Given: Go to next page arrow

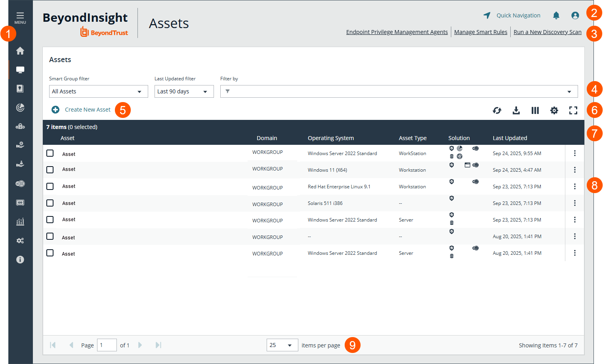Looking at the screenshot, I should tap(140, 345).
